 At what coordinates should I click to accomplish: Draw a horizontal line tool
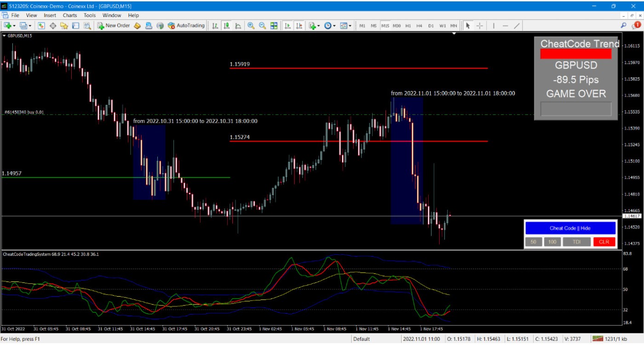click(x=505, y=26)
